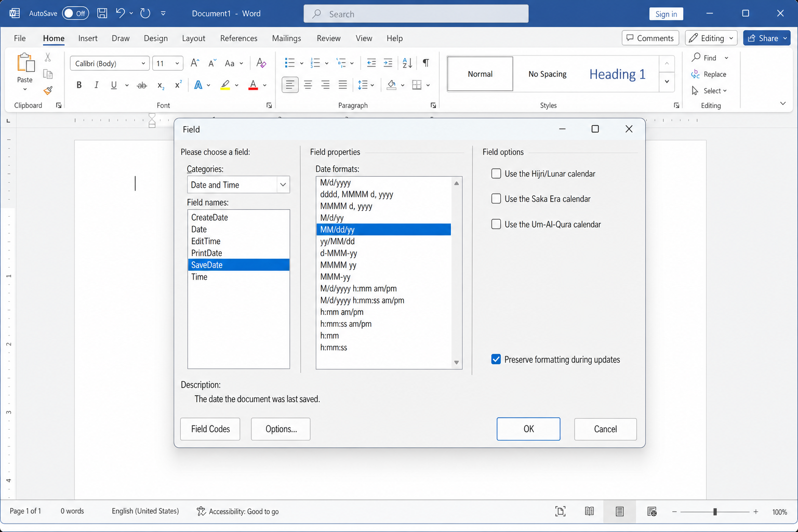Open Focus mode from status bar

tap(560, 512)
